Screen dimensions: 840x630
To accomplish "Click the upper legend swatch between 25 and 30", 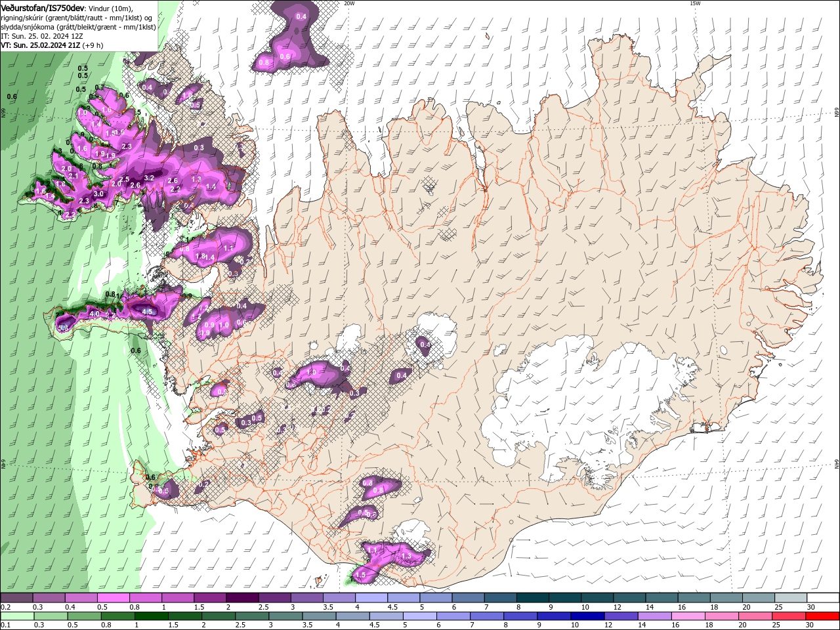I will [x=791, y=598].
